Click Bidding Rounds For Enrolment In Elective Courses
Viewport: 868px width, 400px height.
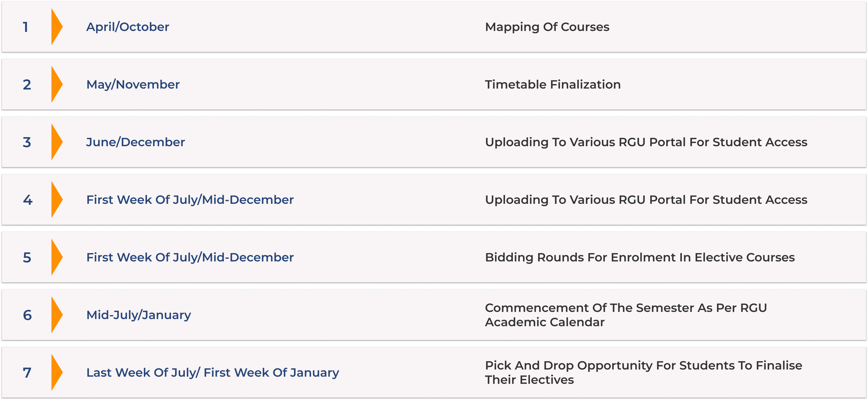click(640, 258)
